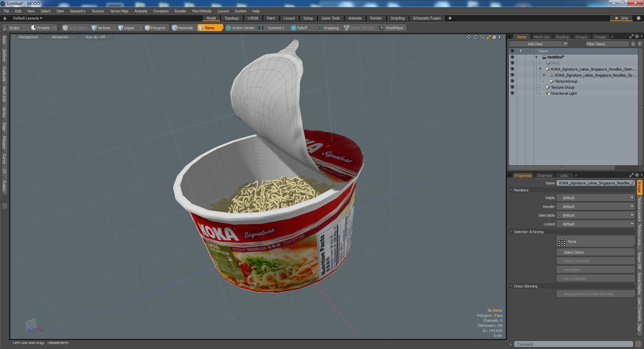
Task: Click the Name field in Properties
Action: (x=596, y=183)
